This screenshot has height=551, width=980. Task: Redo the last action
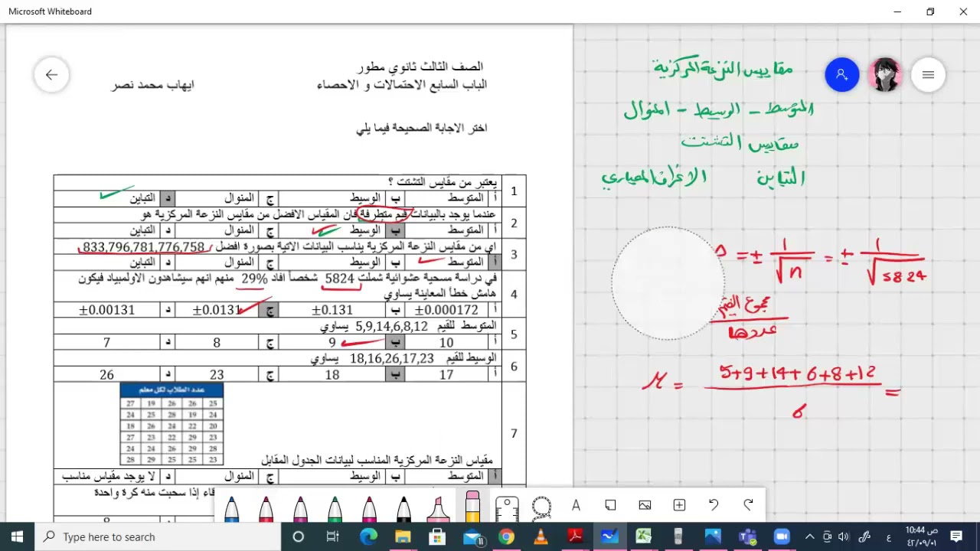click(x=748, y=505)
